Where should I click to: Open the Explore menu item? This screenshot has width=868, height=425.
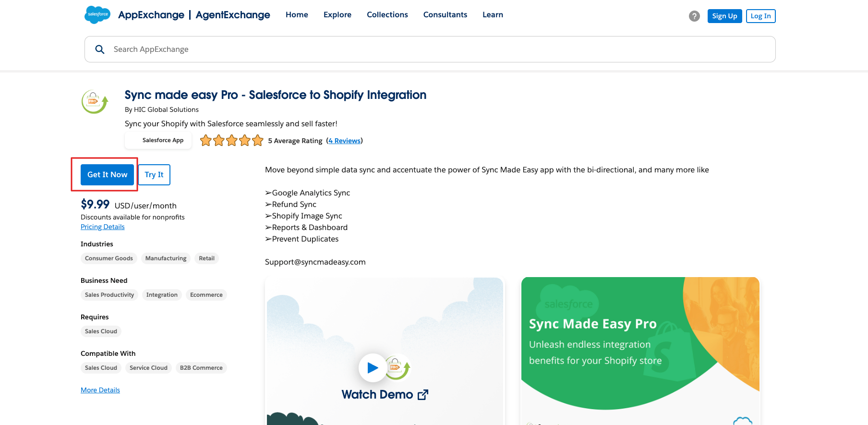coord(338,15)
